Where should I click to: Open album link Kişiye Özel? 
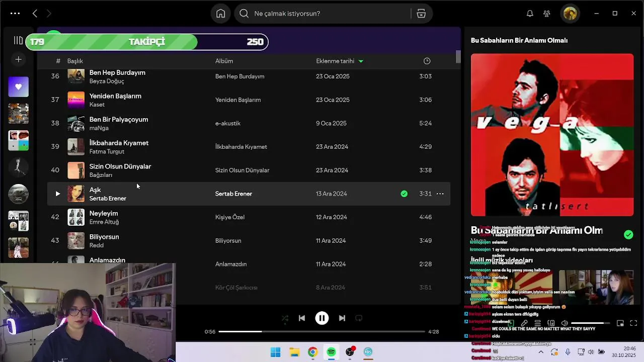tap(230, 217)
